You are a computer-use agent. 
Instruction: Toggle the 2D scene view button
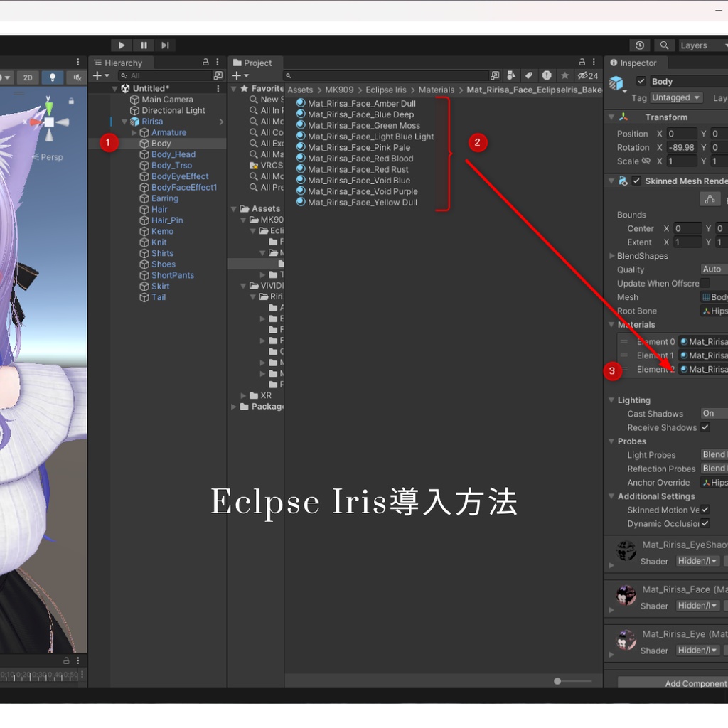pos(28,77)
